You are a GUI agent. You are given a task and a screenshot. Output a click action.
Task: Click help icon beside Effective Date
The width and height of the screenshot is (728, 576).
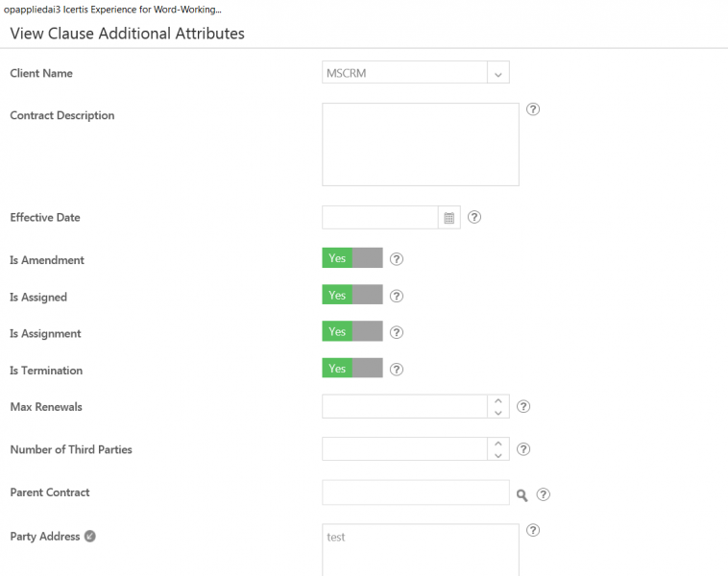tap(473, 217)
